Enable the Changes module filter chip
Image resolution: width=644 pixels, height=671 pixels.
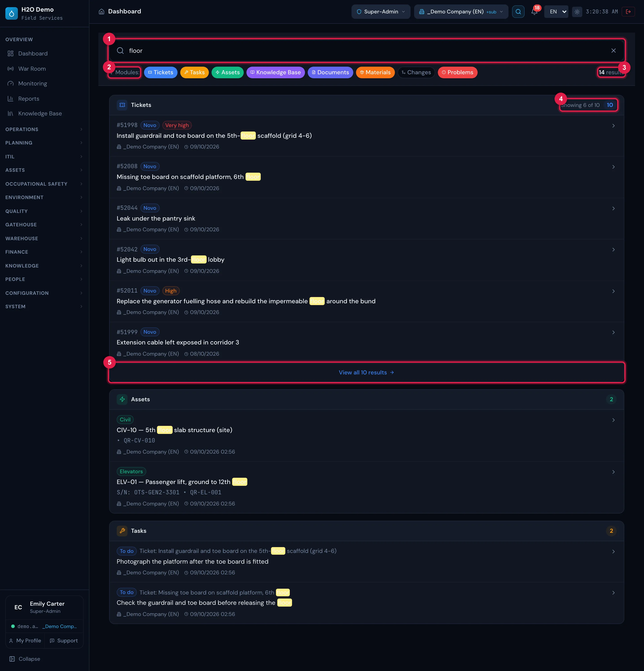click(416, 72)
